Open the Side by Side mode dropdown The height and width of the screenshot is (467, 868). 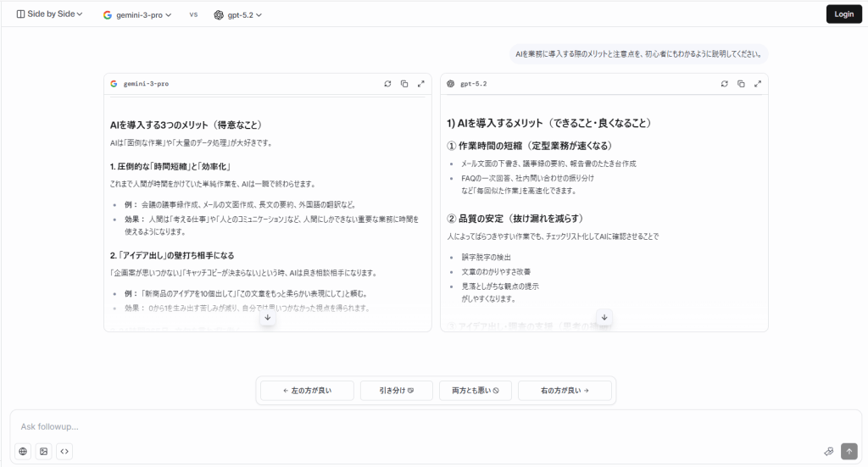(x=50, y=14)
